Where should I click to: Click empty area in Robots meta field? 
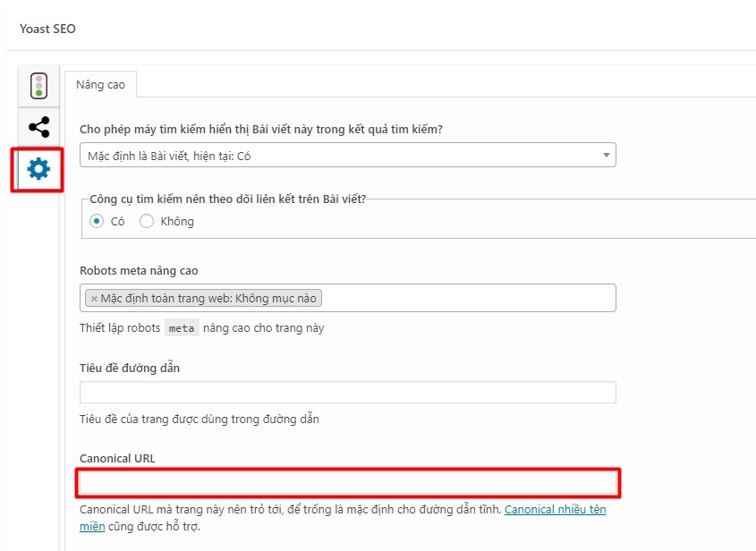pyautogui.click(x=465, y=298)
